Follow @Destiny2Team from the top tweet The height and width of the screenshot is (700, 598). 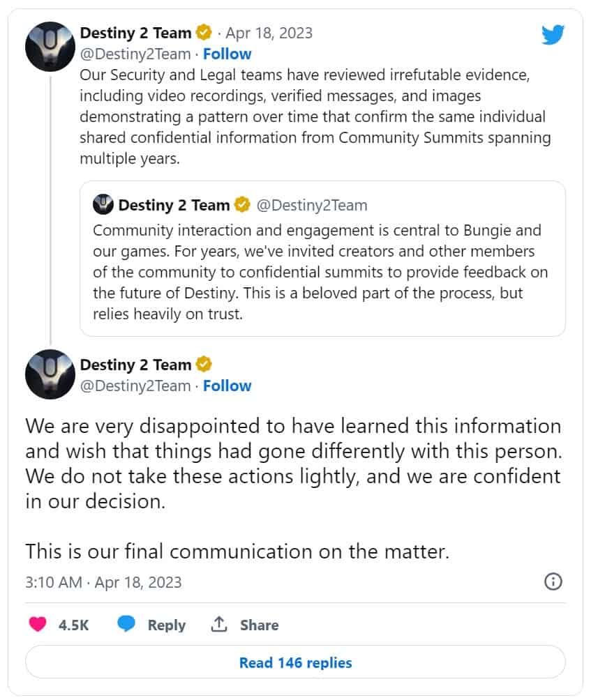[x=227, y=54]
